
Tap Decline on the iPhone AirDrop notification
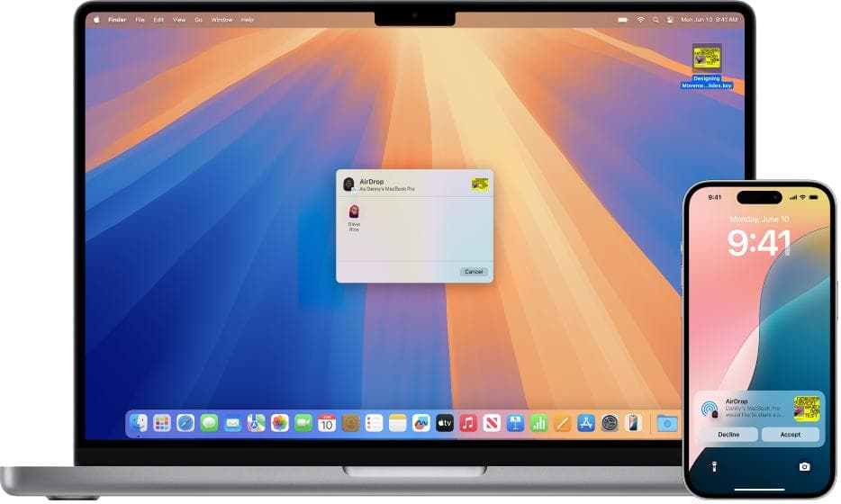[725, 434]
